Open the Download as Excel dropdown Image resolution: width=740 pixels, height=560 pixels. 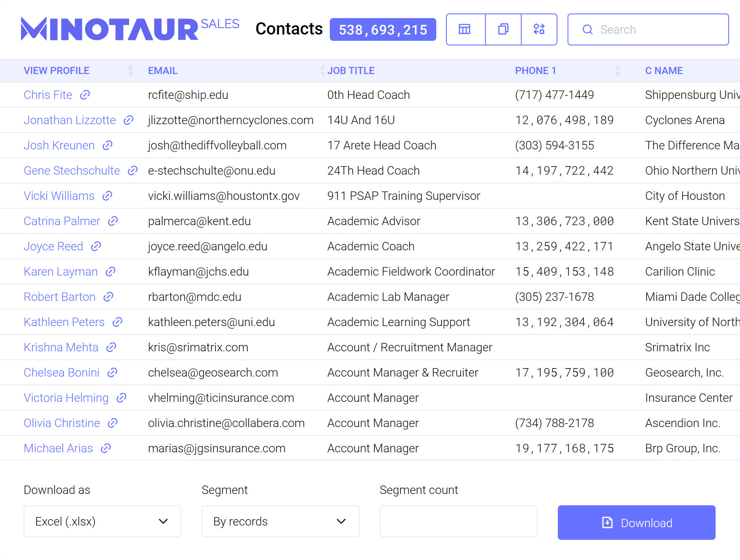102,521
